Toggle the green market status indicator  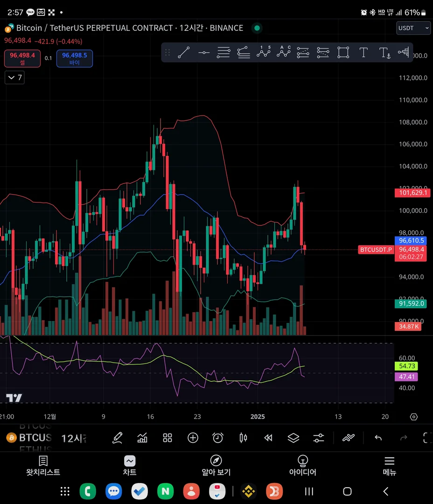(x=257, y=28)
